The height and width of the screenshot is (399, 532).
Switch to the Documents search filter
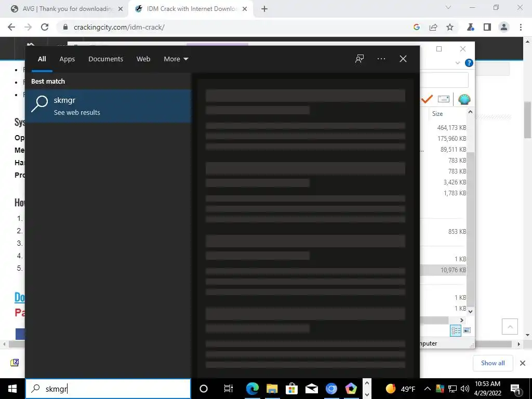[105, 59]
